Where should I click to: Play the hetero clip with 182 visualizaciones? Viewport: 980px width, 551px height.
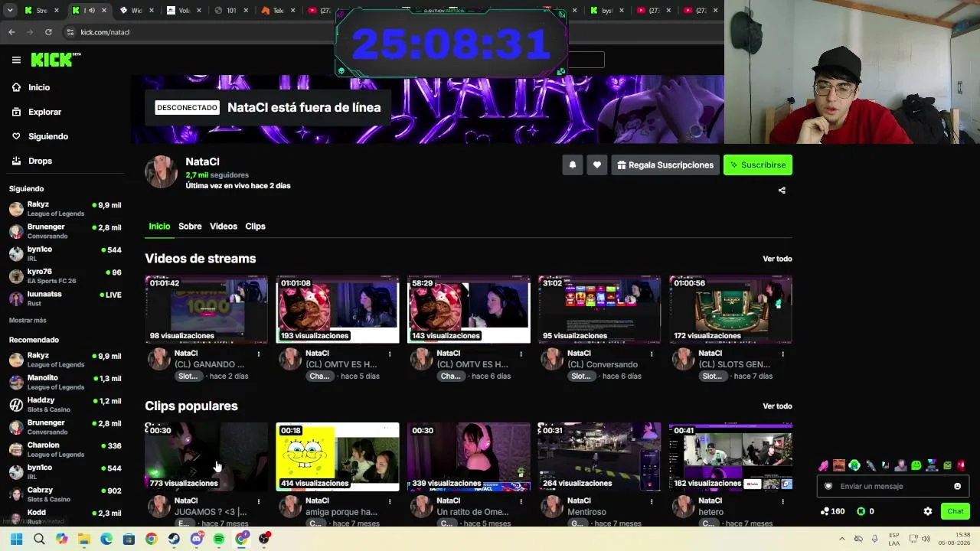click(730, 457)
